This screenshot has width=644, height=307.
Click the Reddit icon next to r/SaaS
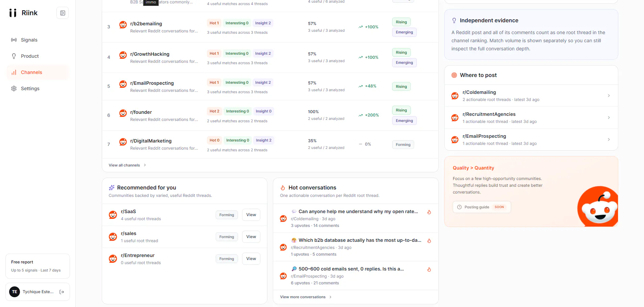click(x=113, y=215)
